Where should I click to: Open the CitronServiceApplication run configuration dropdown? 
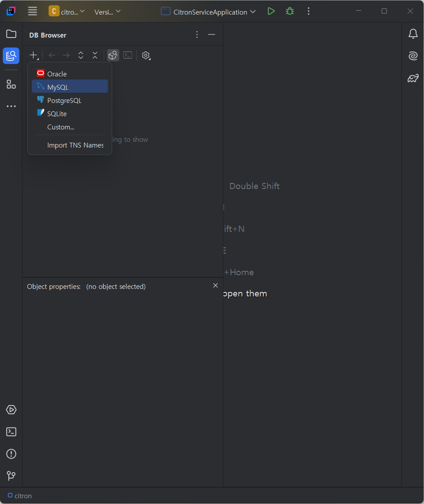[x=208, y=12]
